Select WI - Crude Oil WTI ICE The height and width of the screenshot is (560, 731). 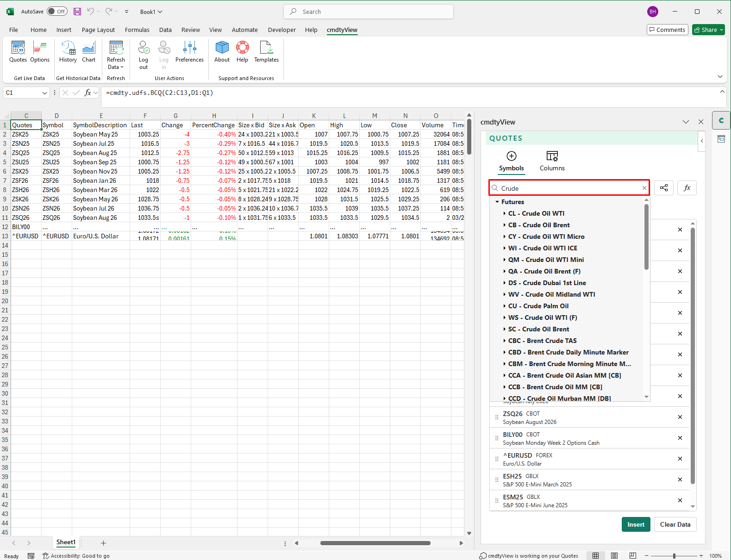[543, 248]
